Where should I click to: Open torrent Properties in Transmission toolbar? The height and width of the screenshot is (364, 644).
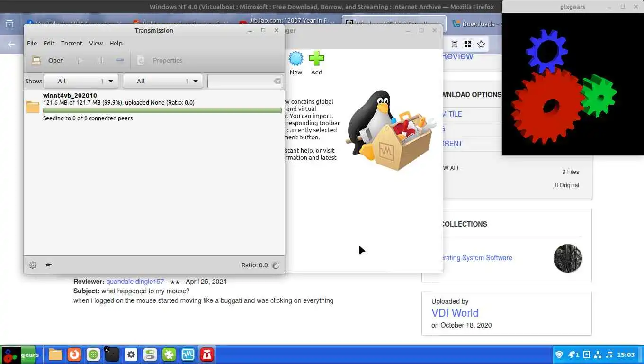click(x=160, y=60)
